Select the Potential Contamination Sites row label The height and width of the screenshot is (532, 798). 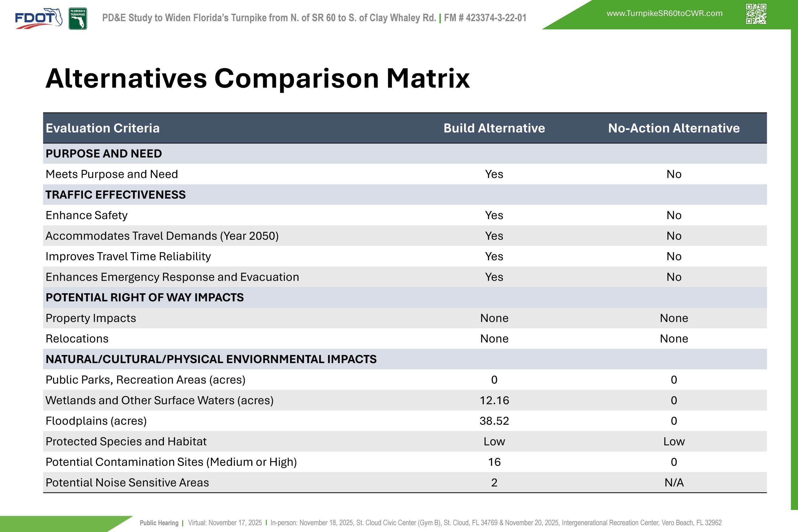tap(171, 462)
